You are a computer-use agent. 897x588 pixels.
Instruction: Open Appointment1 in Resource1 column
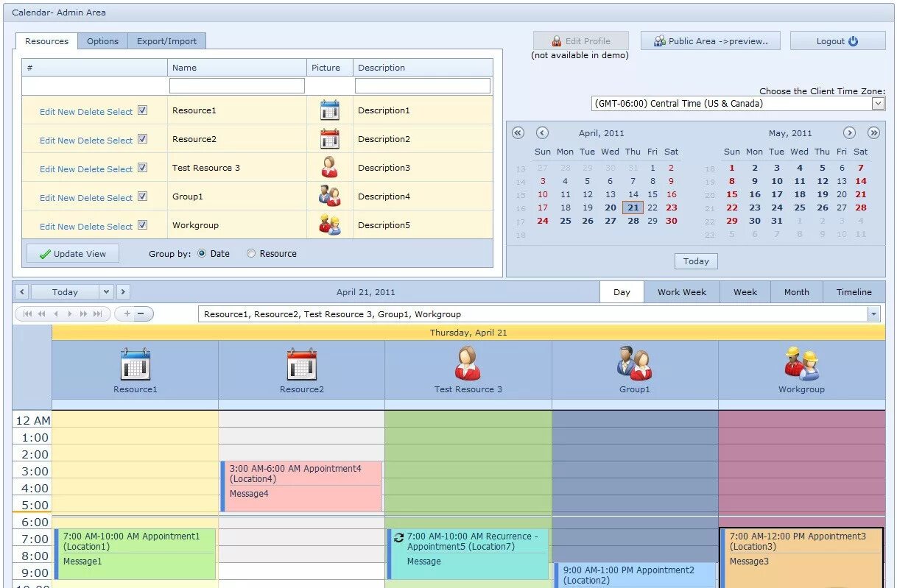(x=136, y=553)
